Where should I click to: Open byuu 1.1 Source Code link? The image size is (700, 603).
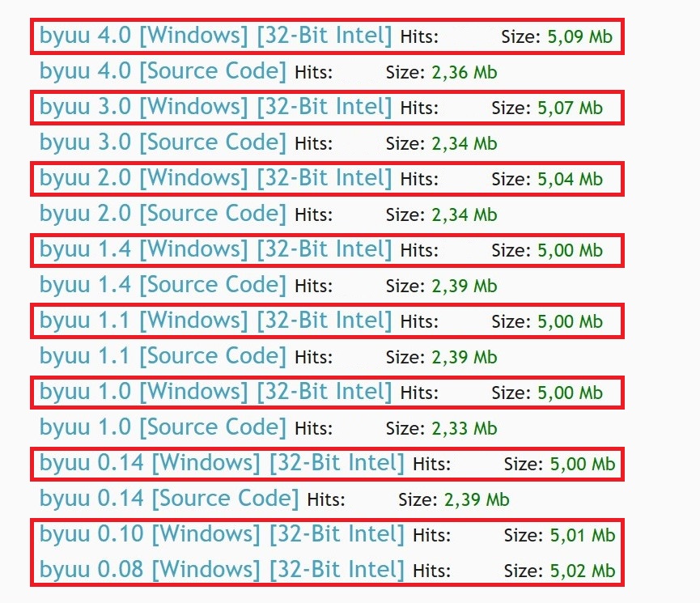pos(163,356)
